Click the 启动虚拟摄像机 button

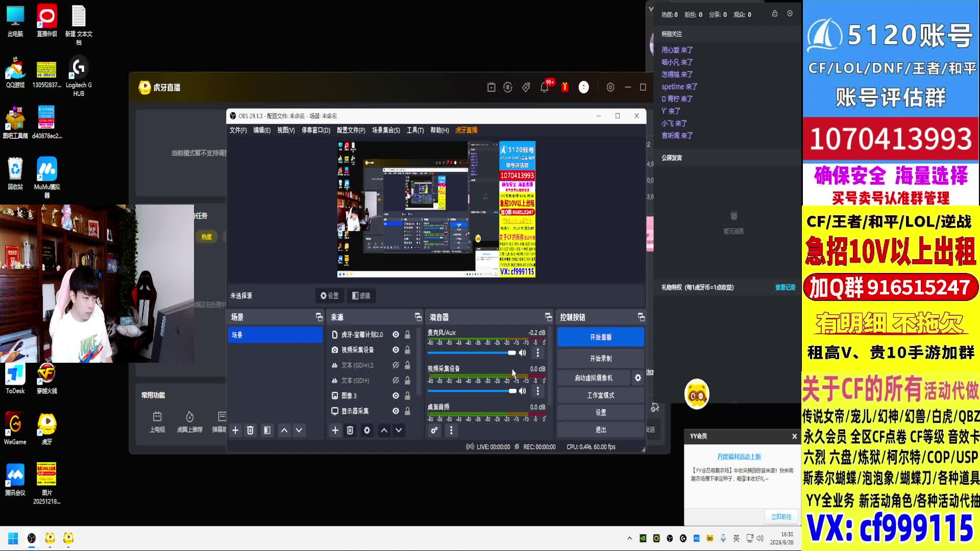[594, 378]
